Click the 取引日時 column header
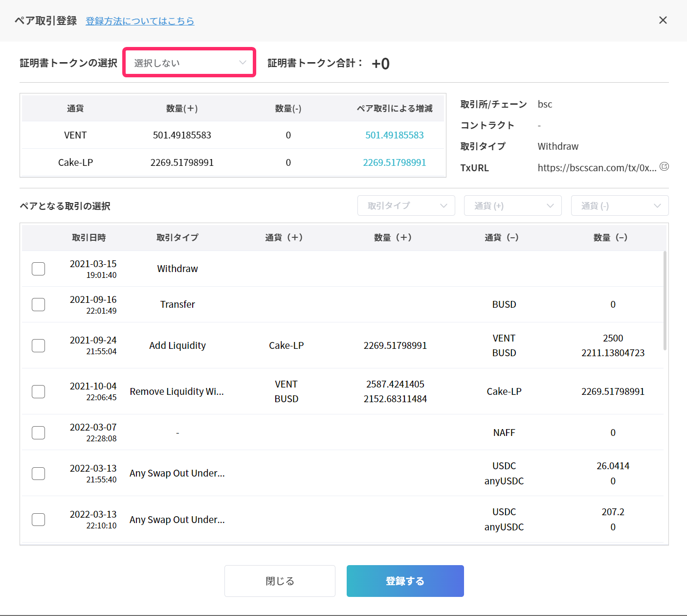Image resolution: width=687 pixels, height=616 pixels. (89, 237)
